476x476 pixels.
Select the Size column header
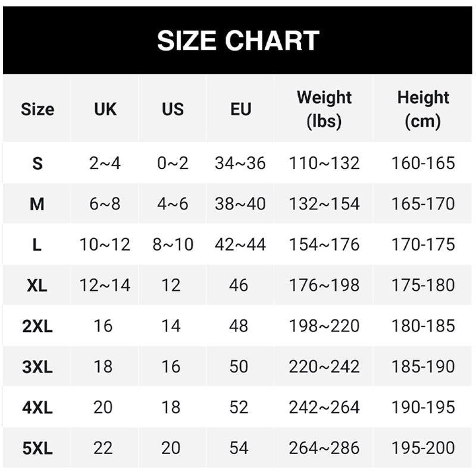pyautogui.click(x=37, y=109)
